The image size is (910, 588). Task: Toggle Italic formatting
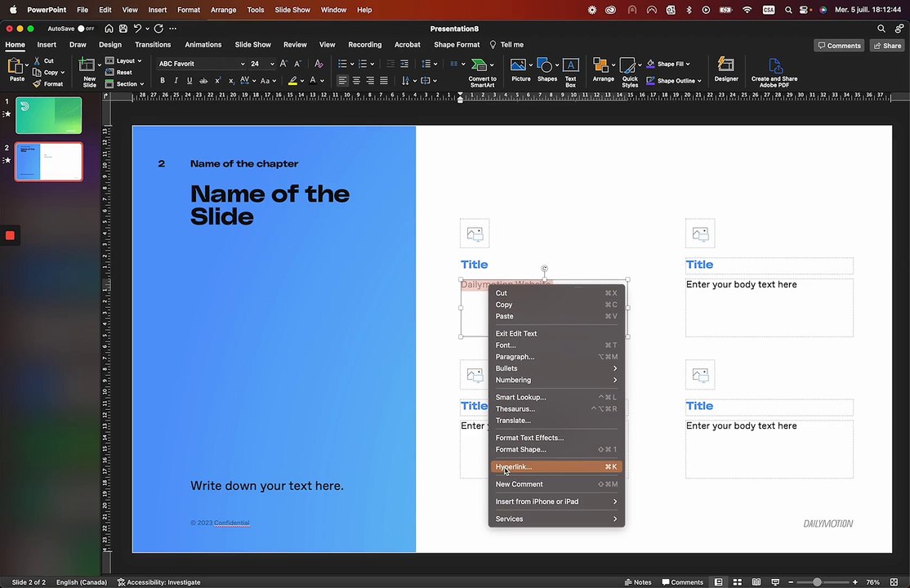[176, 81]
